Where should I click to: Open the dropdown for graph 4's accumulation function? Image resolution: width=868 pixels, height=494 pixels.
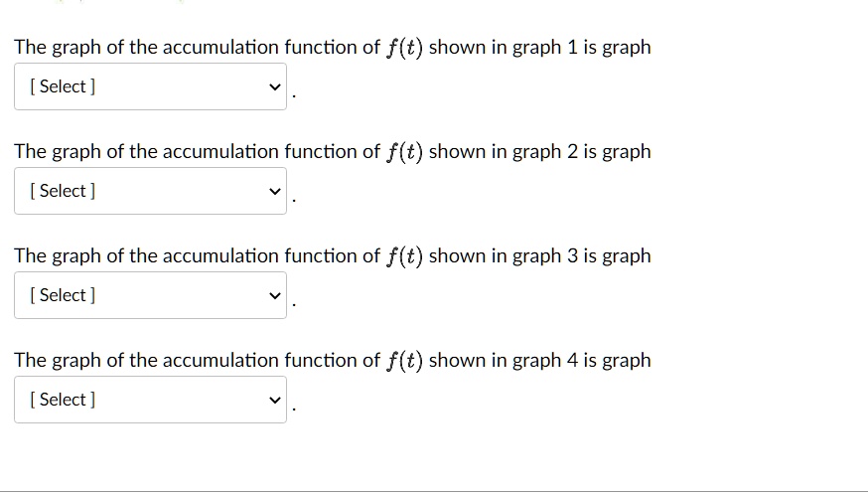150,400
